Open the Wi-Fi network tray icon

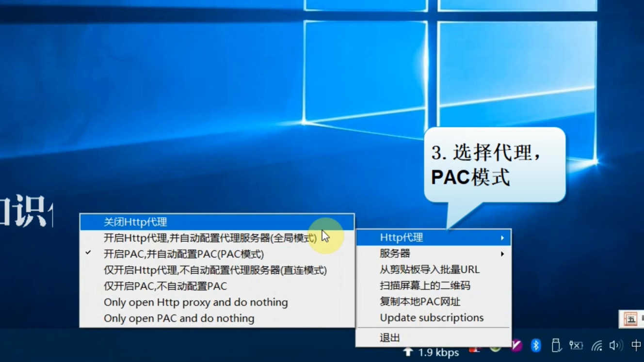596,346
